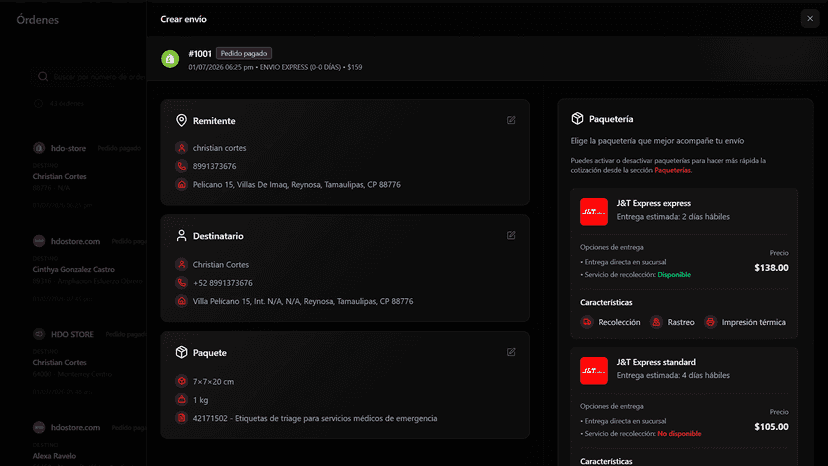Click the search icon in Órdenes panel
The width and height of the screenshot is (828, 466).
[x=43, y=77]
